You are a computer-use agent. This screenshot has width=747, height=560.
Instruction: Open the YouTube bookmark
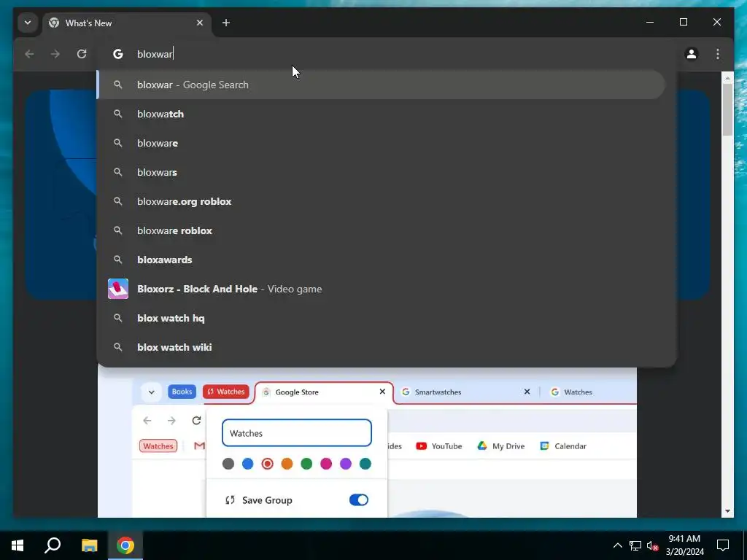438,446
